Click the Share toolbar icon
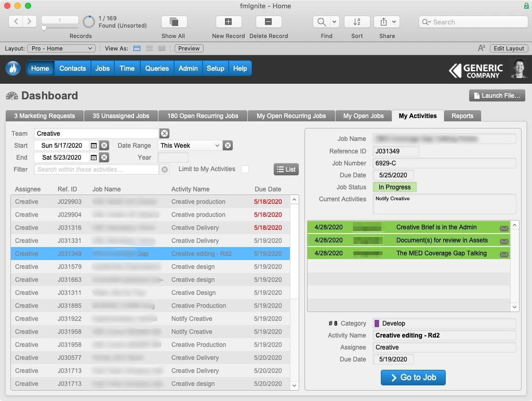 [383, 22]
